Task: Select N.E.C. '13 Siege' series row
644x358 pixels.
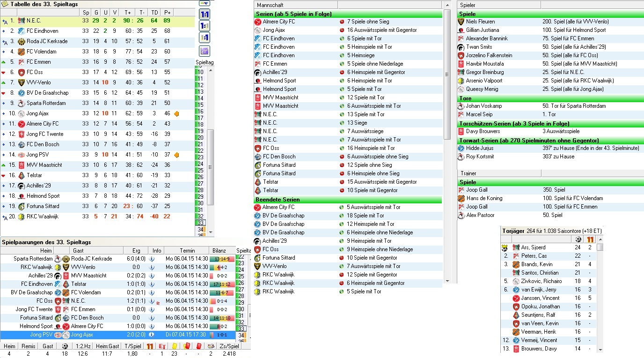Action: click(x=348, y=123)
